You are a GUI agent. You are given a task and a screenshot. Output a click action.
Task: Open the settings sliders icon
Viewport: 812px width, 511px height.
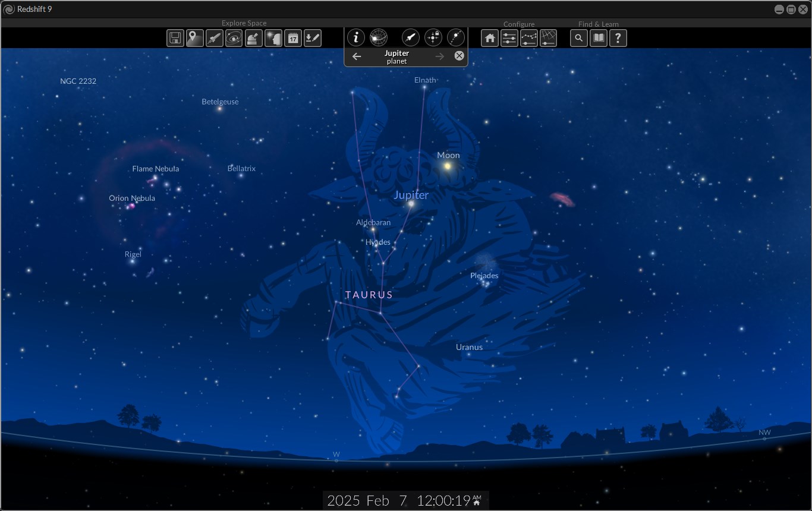tap(509, 38)
